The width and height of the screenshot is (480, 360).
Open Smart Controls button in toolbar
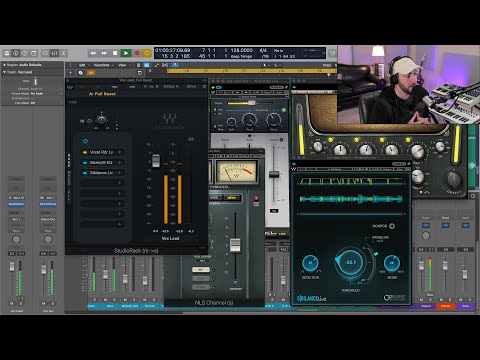(46, 53)
